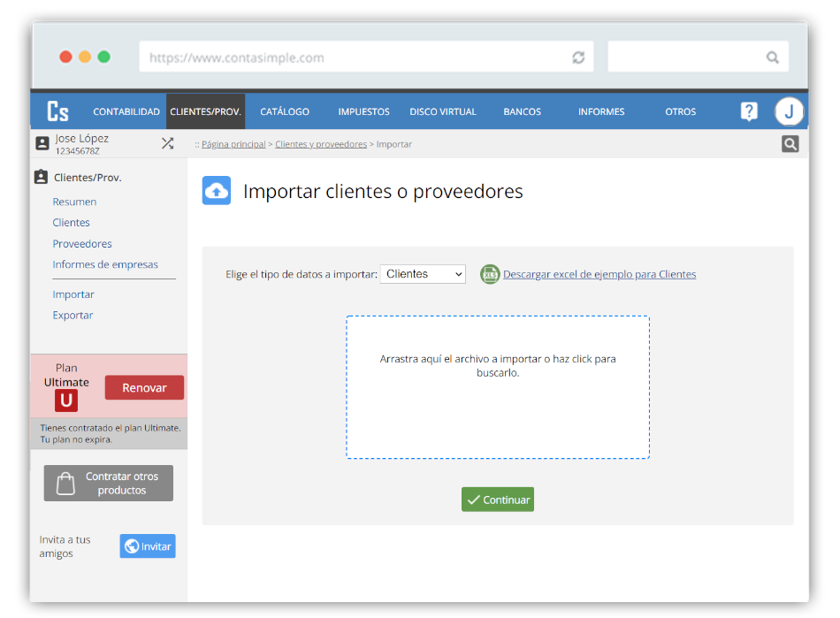Image resolution: width=840 pixels, height=618 pixels.
Task: Click the cloud upload import icon
Action: point(217,190)
